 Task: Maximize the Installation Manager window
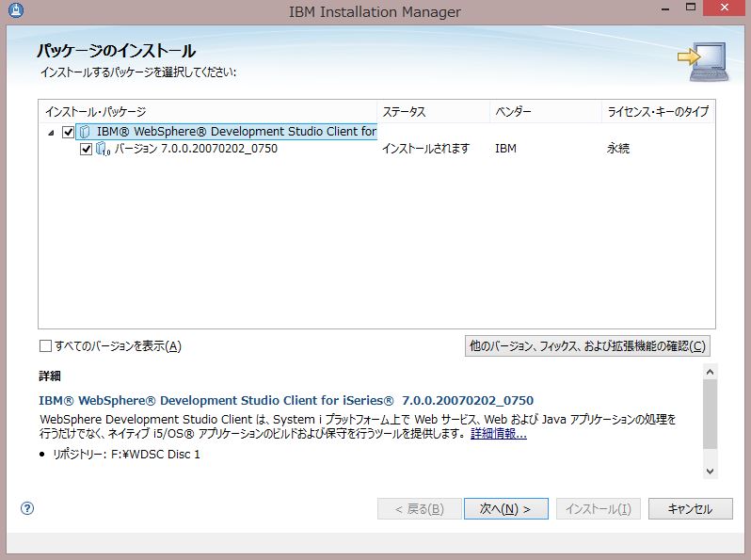691,8
